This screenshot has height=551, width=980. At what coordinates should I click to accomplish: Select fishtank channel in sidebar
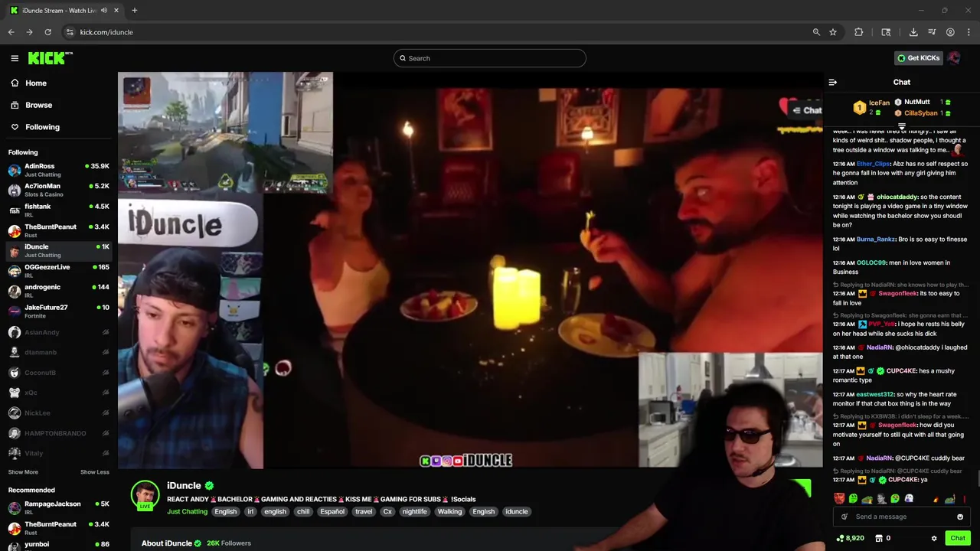tap(58, 210)
